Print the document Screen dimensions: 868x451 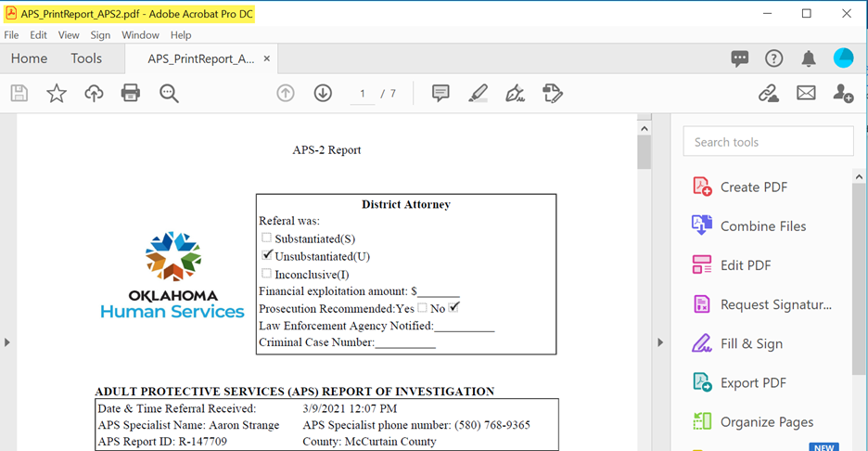point(131,93)
